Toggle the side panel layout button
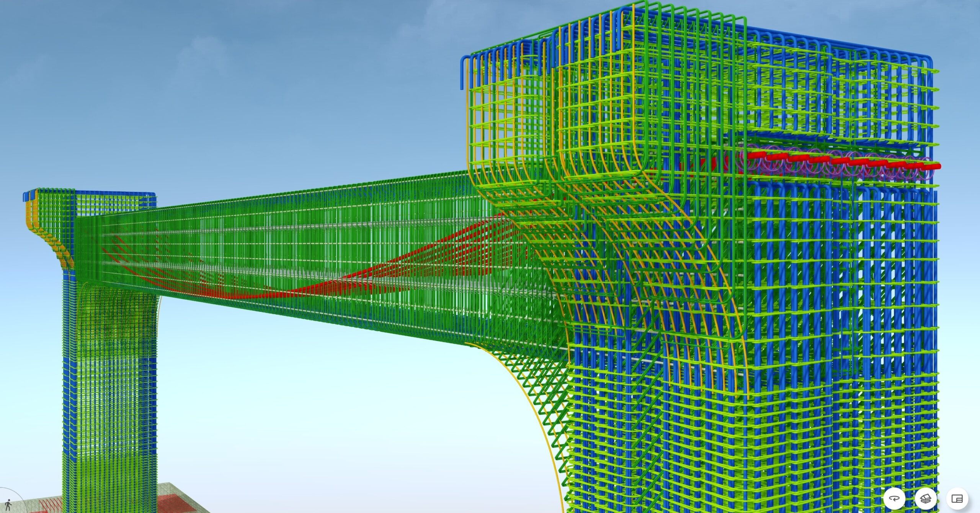This screenshot has height=513, width=980. pos(957,498)
